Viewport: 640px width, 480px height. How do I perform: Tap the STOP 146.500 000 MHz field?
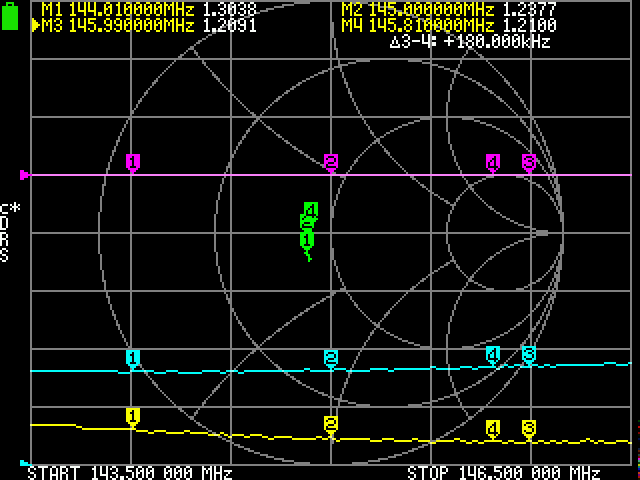(504, 472)
